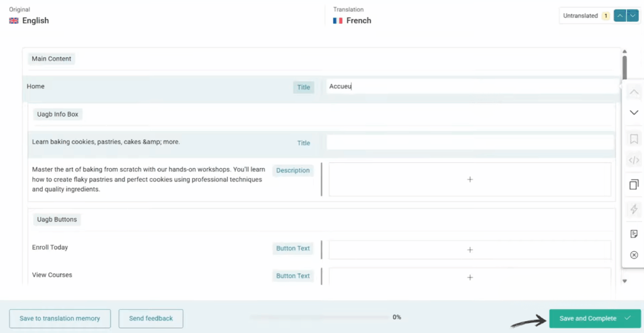Click the vertical scrollbar thumb

pyautogui.click(x=625, y=66)
